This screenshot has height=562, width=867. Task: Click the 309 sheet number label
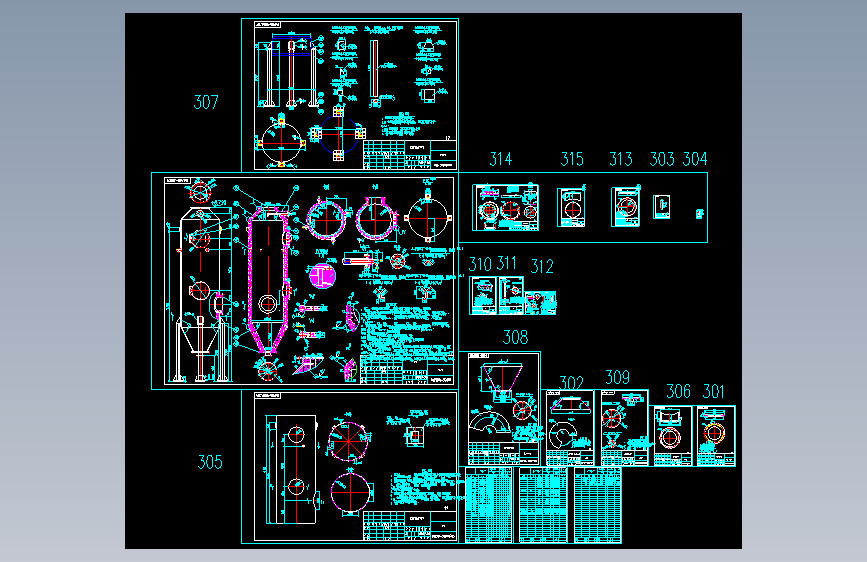618,378
